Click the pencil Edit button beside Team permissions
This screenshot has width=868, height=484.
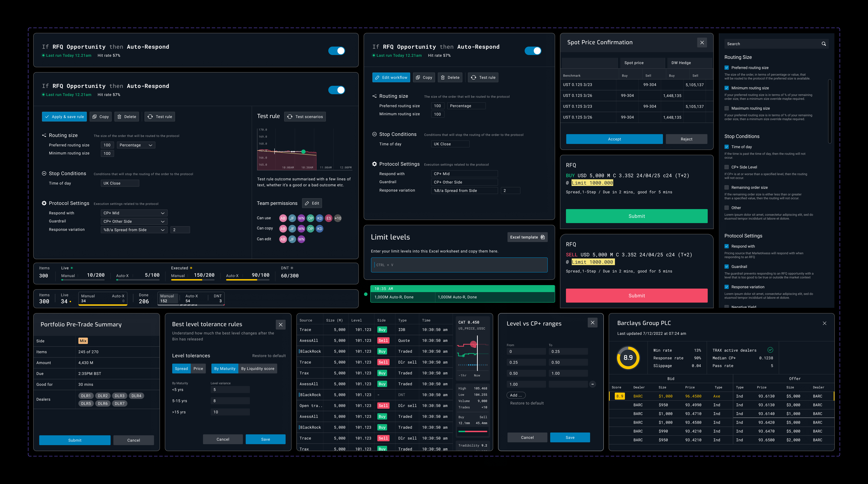(x=312, y=203)
